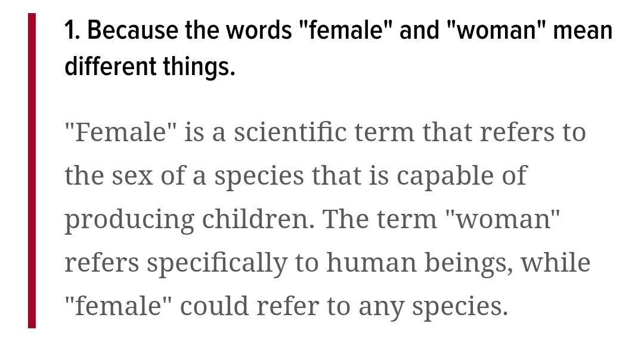Viewport: 644px width, 339px height.
Task: Click the word "producing" in the paragraph
Action: click(129, 221)
